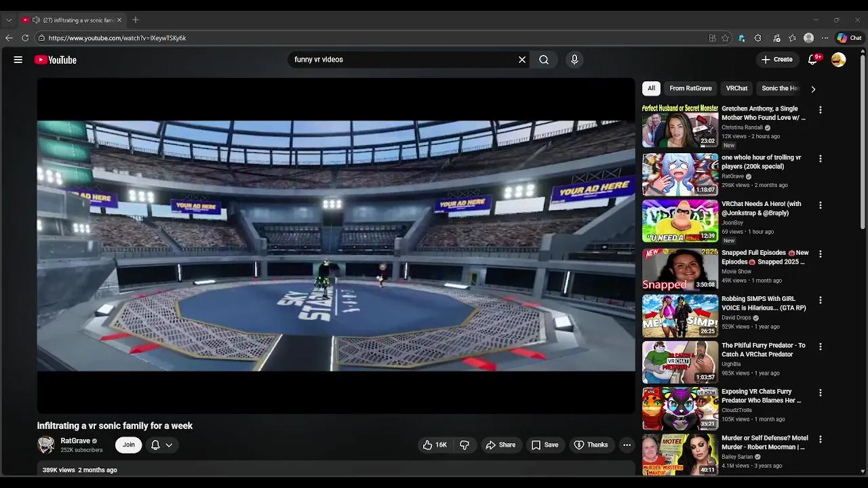
Task: Open the YouTube account avatar menu
Action: click(x=839, y=60)
